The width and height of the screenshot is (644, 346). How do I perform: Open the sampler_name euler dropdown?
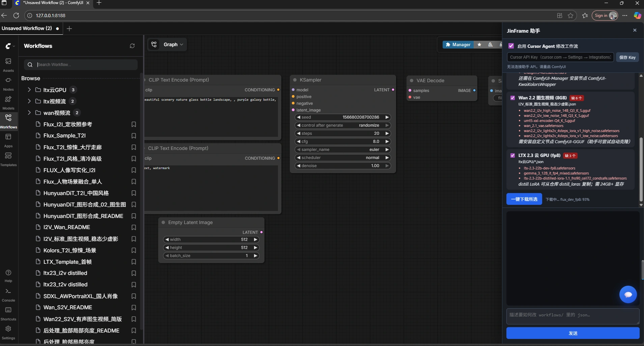[343, 150]
